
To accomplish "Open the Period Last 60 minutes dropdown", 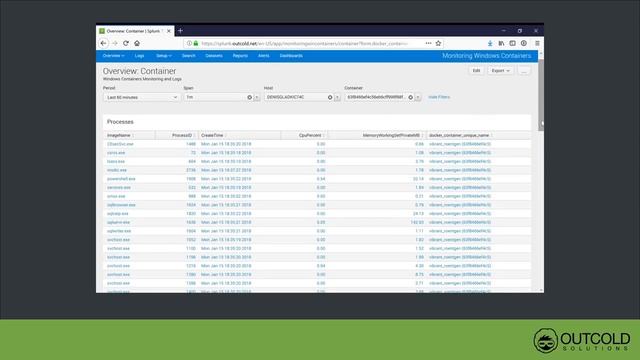I will [x=142, y=98].
